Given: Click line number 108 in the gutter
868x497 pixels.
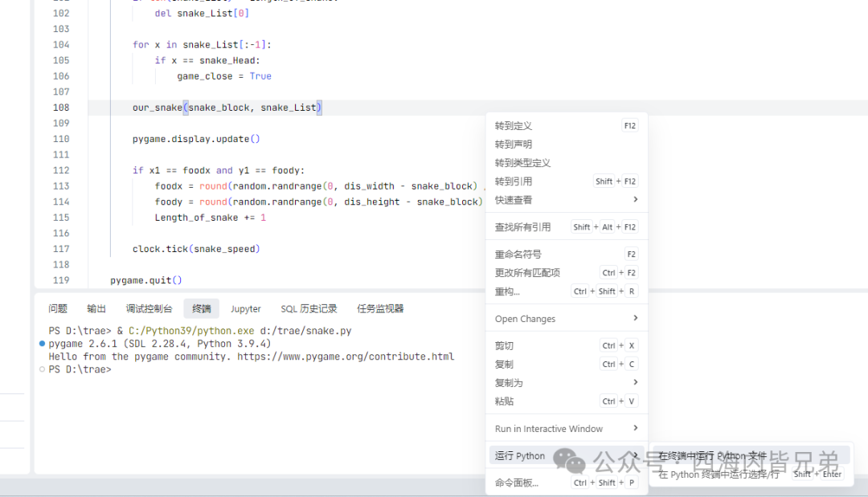Looking at the screenshot, I should 61,108.
